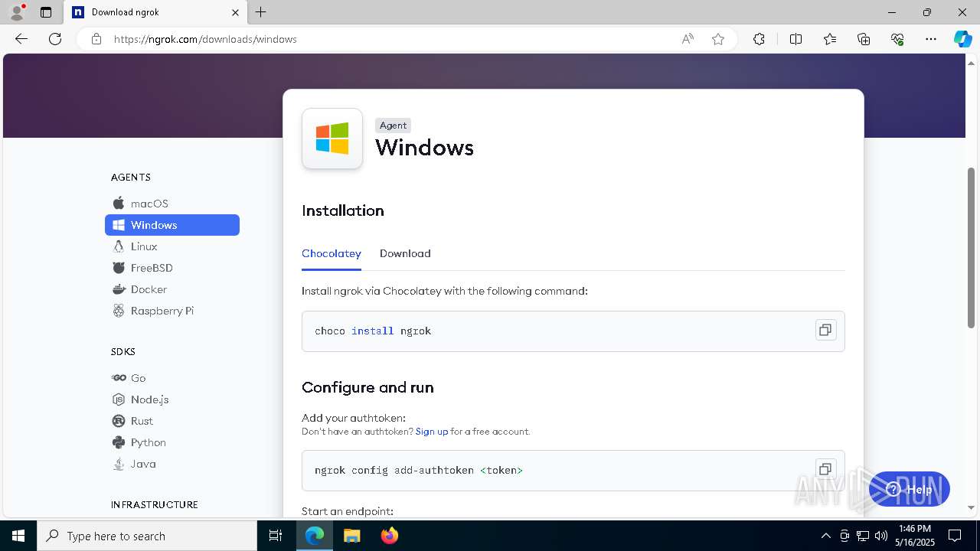Click the address bar URL field
980x551 pixels.
[x=390, y=39]
